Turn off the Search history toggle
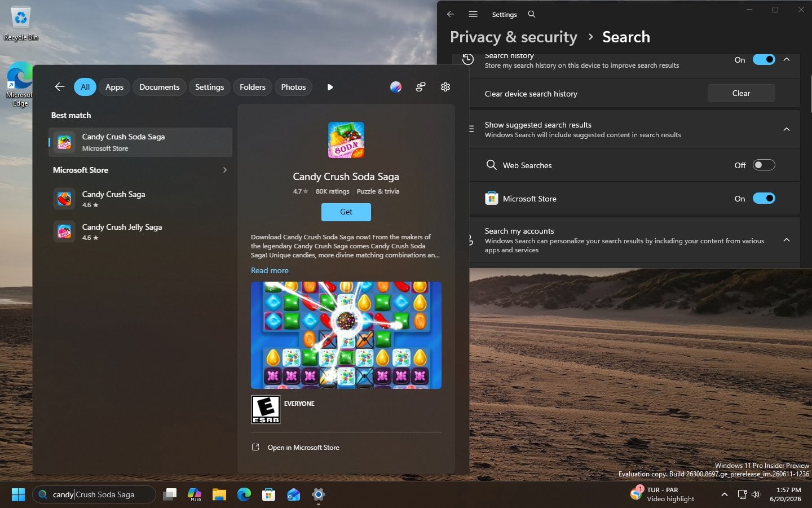The image size is (812, 508). pos(764,59)
